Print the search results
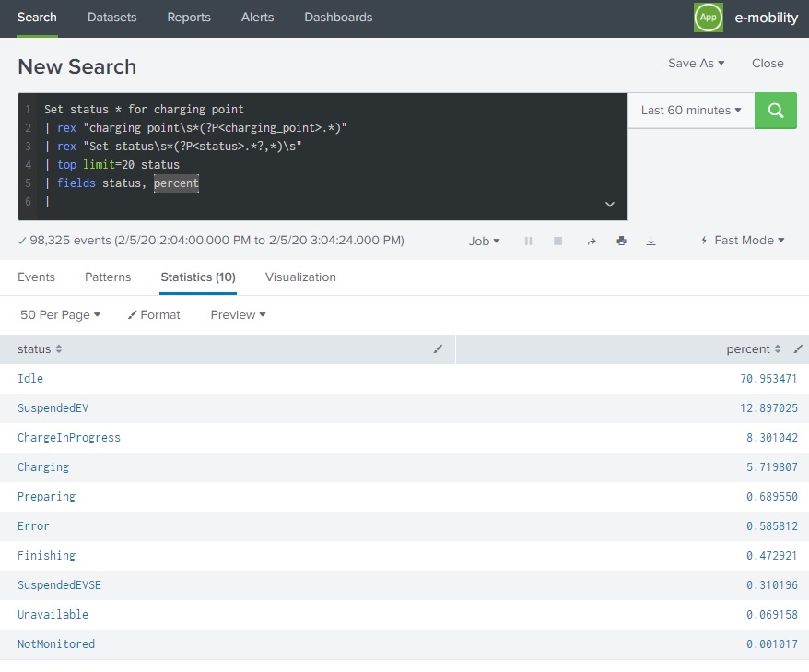This screenshot has width=809, height=672. point(621,241)
